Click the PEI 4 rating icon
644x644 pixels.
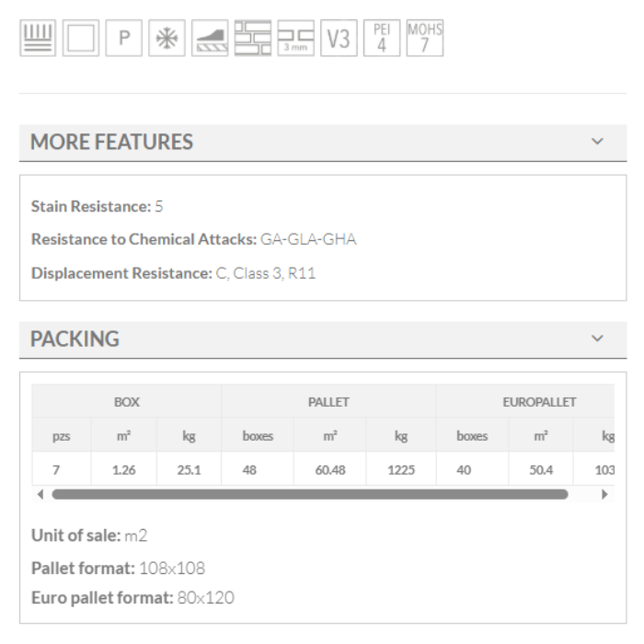click(x=381, y=39)
